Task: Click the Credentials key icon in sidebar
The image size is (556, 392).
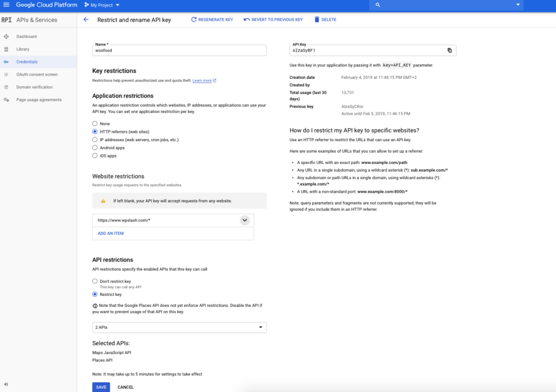Action: [x=6, y=62]
